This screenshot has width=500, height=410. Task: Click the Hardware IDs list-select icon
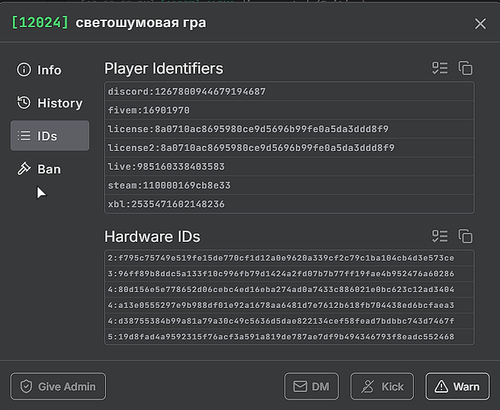point(440,236)
